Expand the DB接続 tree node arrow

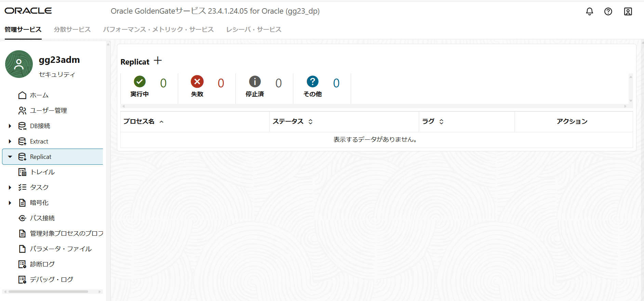tap(10, 126)
